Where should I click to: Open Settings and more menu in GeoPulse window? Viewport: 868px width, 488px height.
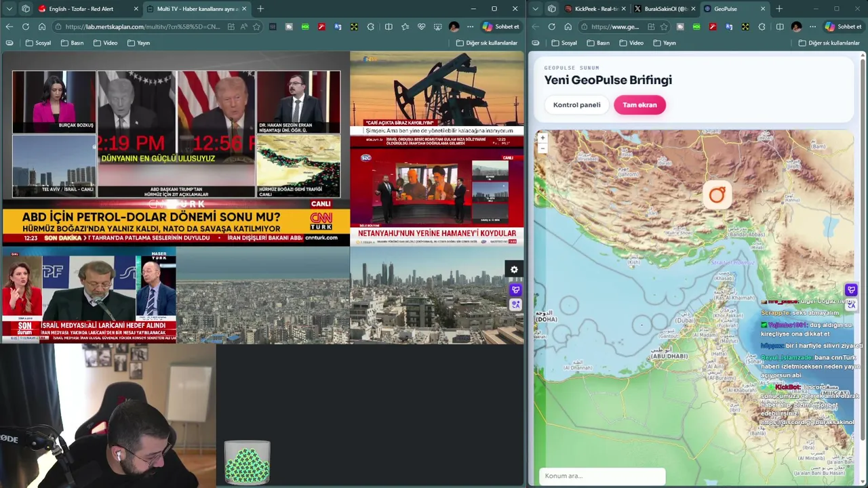coord(812,26)
